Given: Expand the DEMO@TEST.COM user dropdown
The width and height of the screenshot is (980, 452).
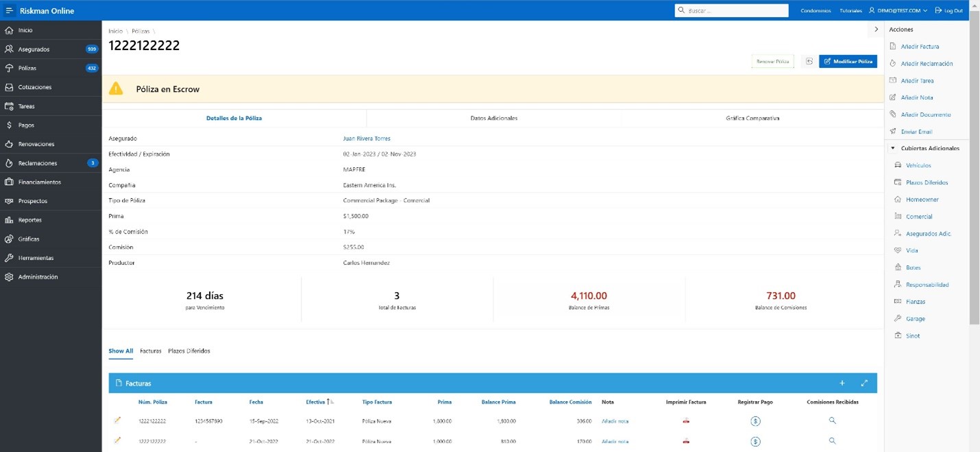Looking at the screenshot, I should tap(898, 11).
